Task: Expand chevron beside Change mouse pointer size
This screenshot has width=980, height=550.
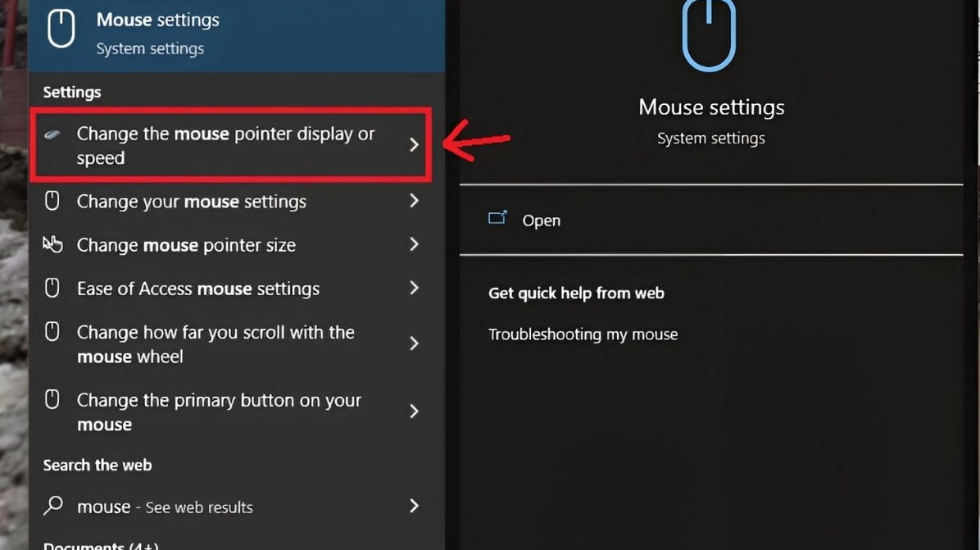Action: (414, 244)
